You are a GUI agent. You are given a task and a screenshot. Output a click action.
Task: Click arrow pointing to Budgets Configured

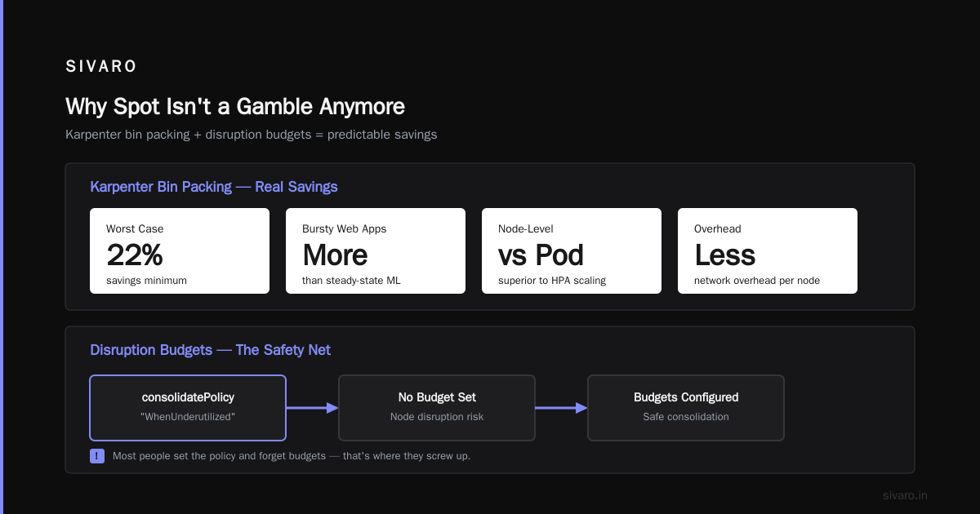[x=561, y=408]
